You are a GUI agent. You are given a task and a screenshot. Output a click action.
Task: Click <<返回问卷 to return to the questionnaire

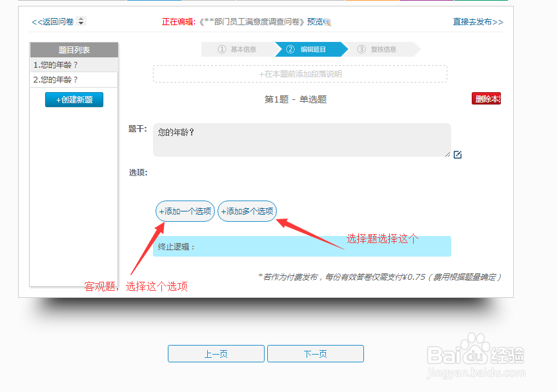[52, 21]
